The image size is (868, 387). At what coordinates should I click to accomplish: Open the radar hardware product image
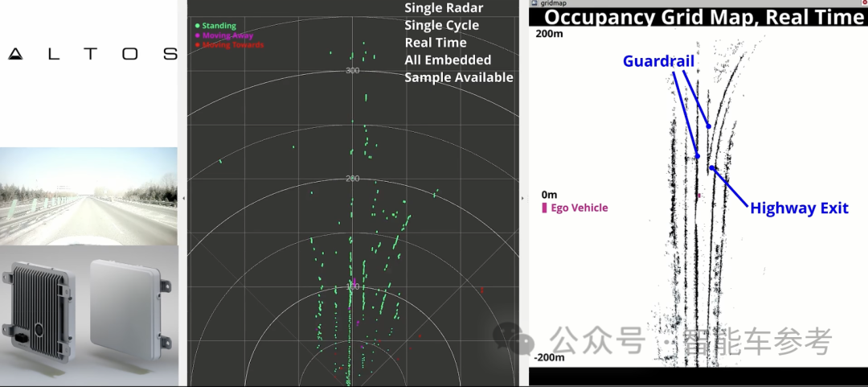pos(88,316)
